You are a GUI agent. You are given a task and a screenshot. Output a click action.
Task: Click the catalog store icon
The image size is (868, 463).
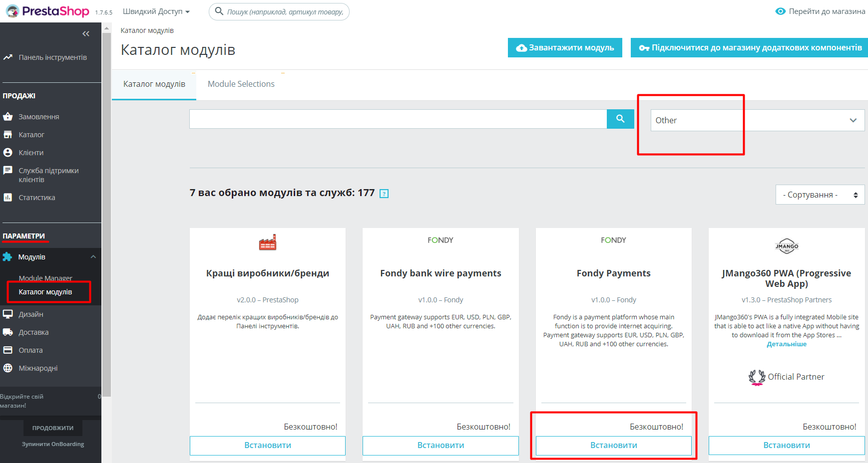7,135
